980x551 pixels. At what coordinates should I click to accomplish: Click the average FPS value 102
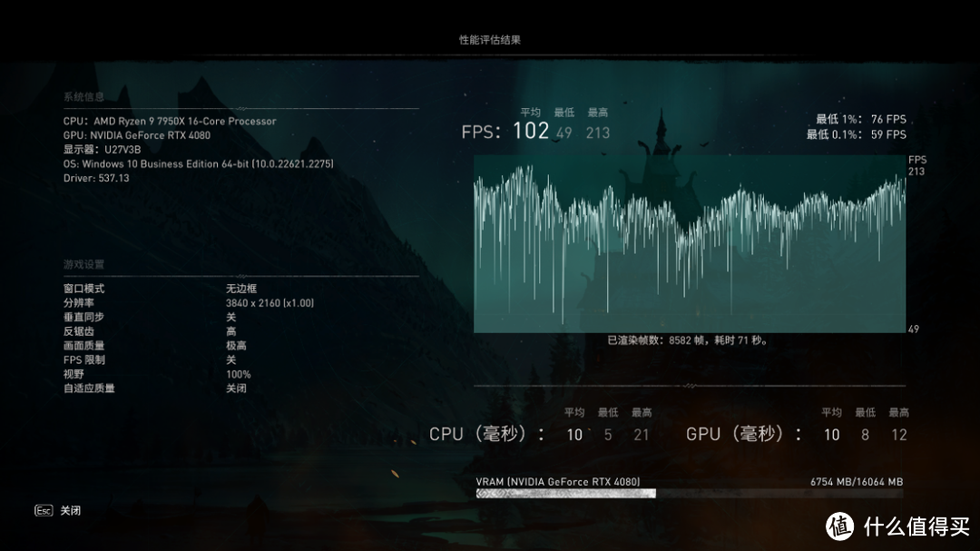[x=531, y=131]
